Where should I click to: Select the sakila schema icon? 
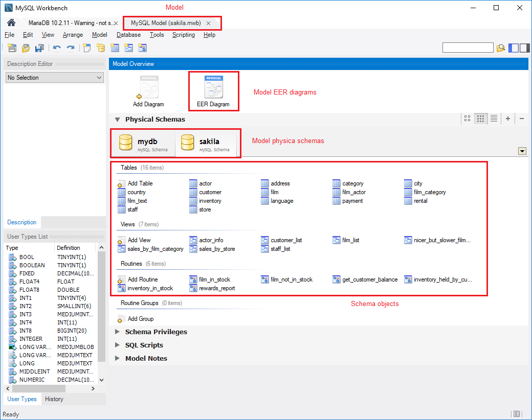point(188,143)
